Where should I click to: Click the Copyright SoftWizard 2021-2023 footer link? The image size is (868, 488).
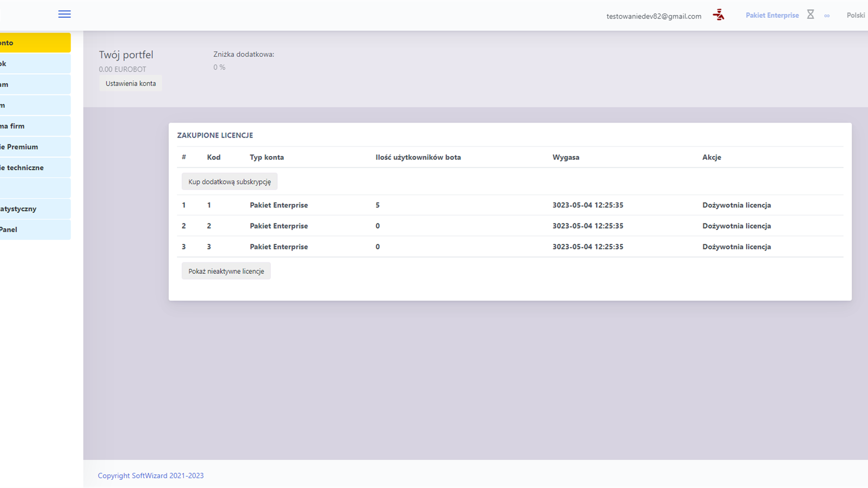[151, 476]
